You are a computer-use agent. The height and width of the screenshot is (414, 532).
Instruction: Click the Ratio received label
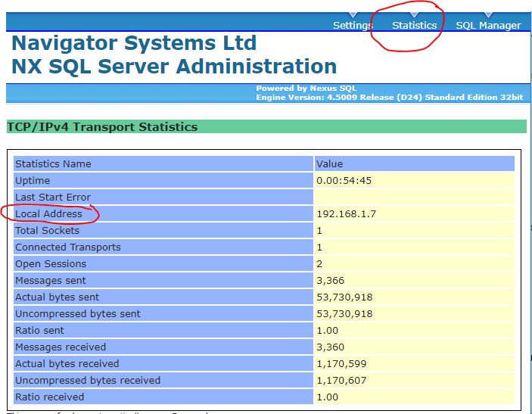coord(49,397)
